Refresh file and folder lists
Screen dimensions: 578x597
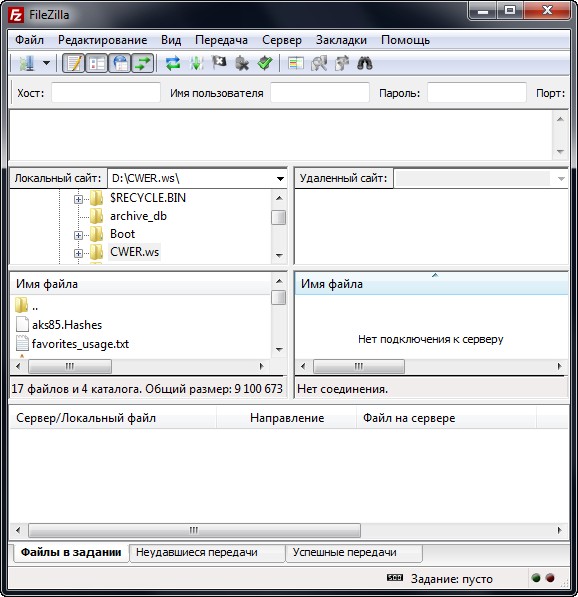(173, 63)
